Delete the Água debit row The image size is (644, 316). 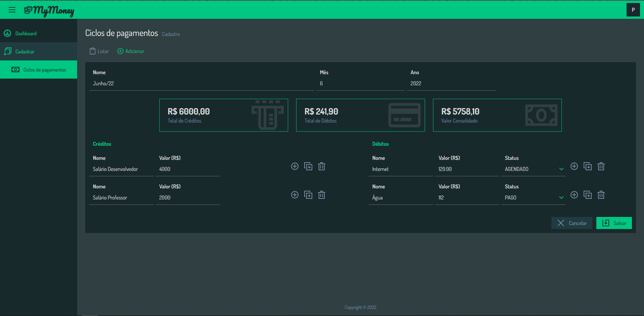(x=601, y=195)
